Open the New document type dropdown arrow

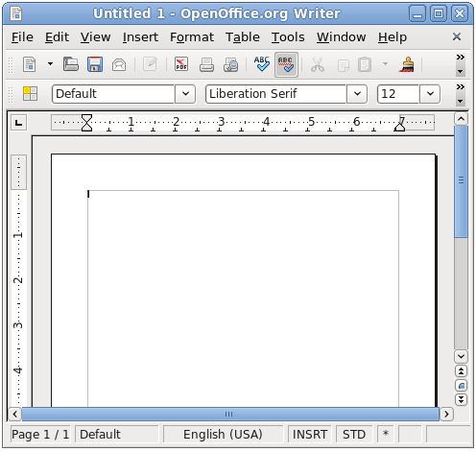(x=50, y=64)
